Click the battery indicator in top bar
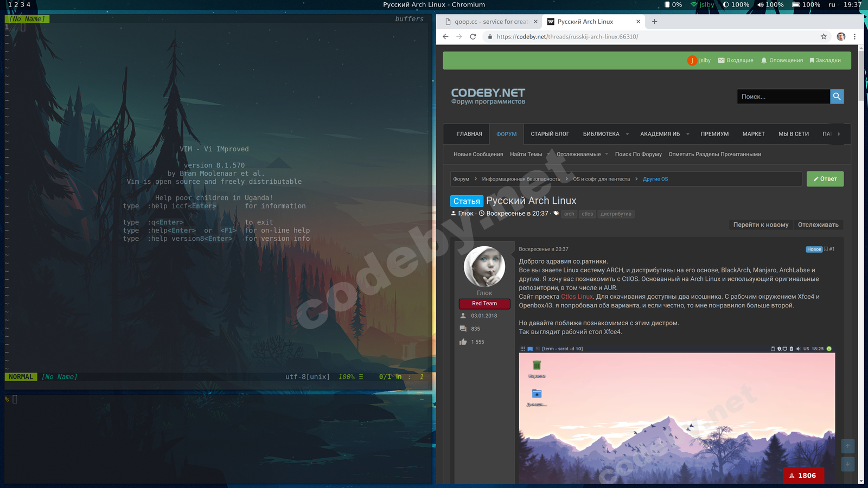Screen dimensions: 868x488 (x=806, y=4)
